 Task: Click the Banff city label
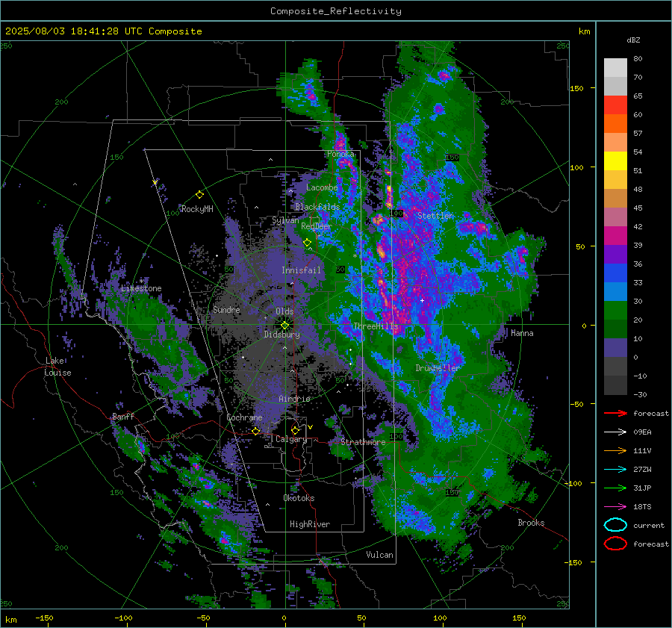[x=123, y=417]
